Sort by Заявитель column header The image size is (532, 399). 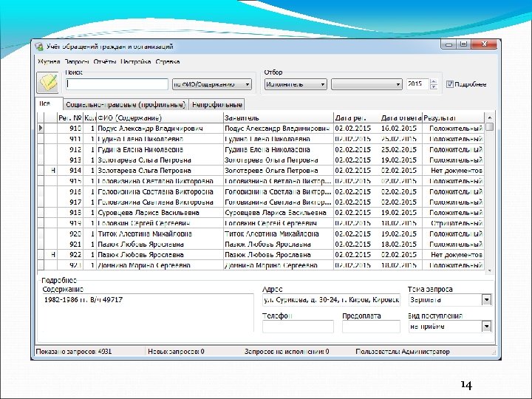click(x=279, y=117)
